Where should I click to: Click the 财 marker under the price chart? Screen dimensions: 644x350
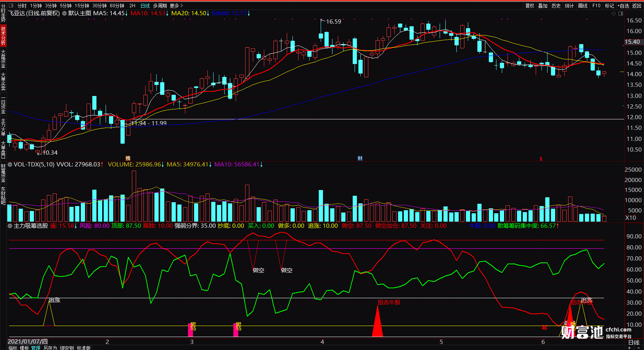360,158
